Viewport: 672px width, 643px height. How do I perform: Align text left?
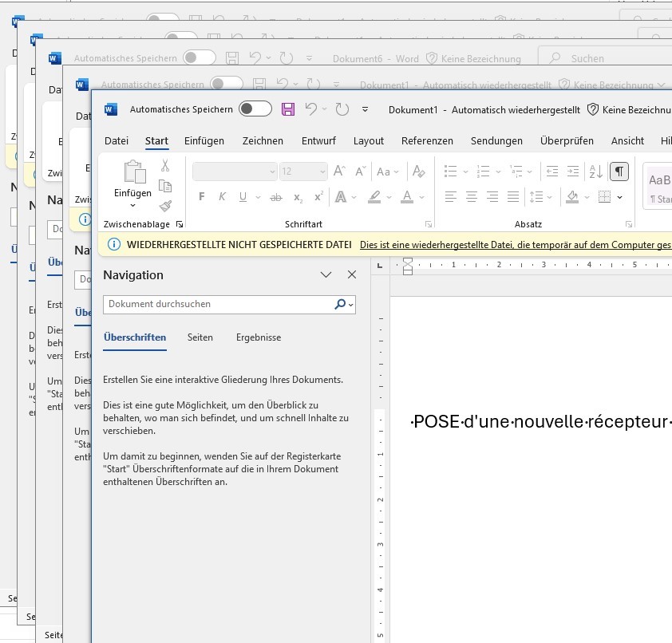[x=450, y=196]
